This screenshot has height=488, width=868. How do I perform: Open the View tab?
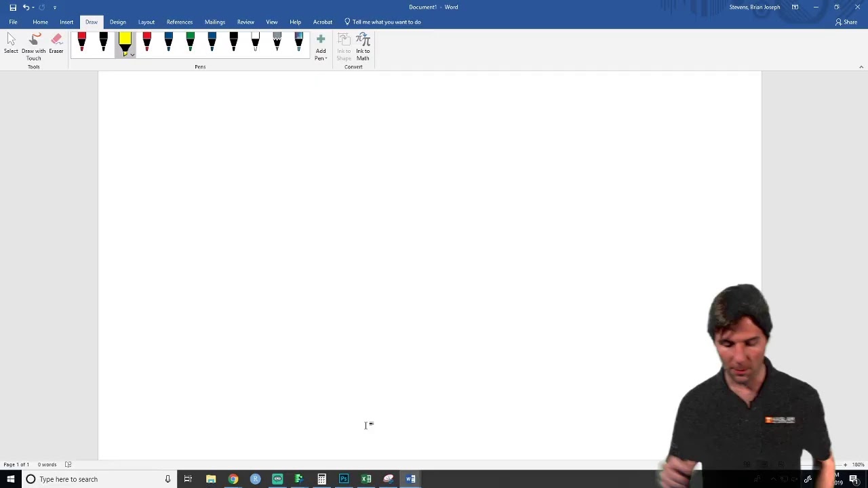coord(272,22)
